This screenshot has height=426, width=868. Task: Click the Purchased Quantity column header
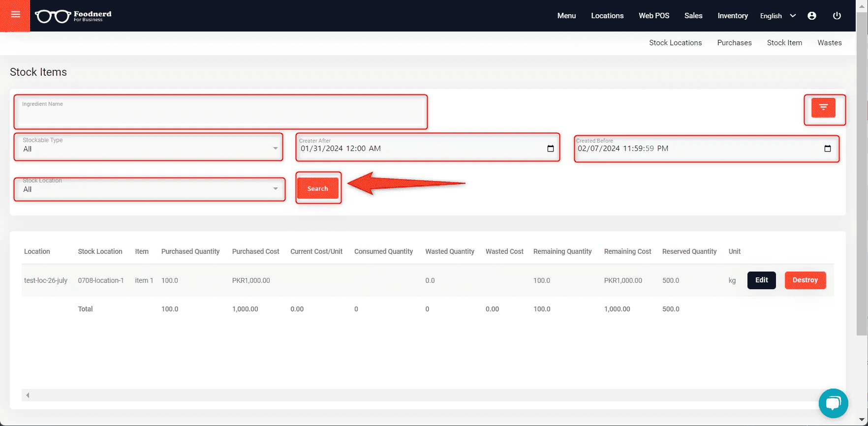pyautogui.click(x=190, y=251)
